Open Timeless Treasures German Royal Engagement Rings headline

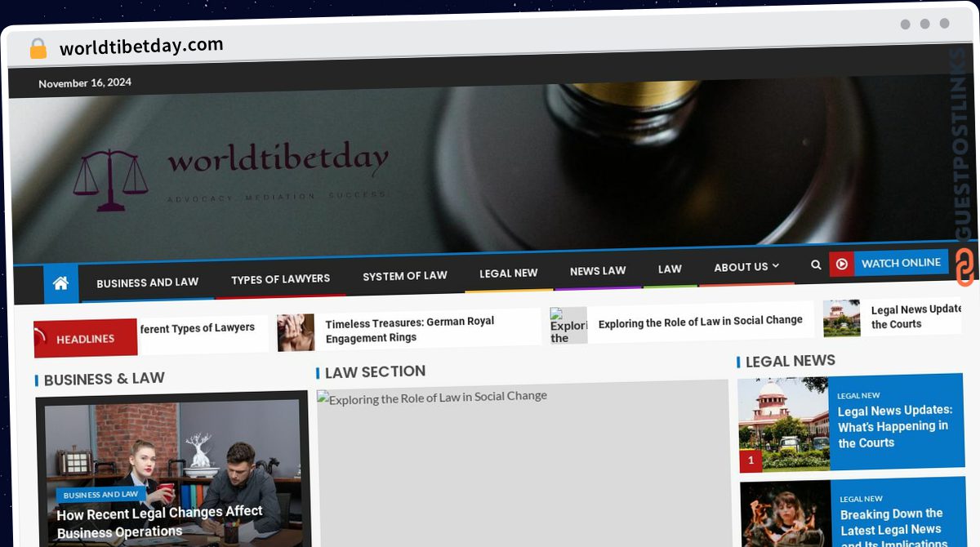click(x=410, y=330)
